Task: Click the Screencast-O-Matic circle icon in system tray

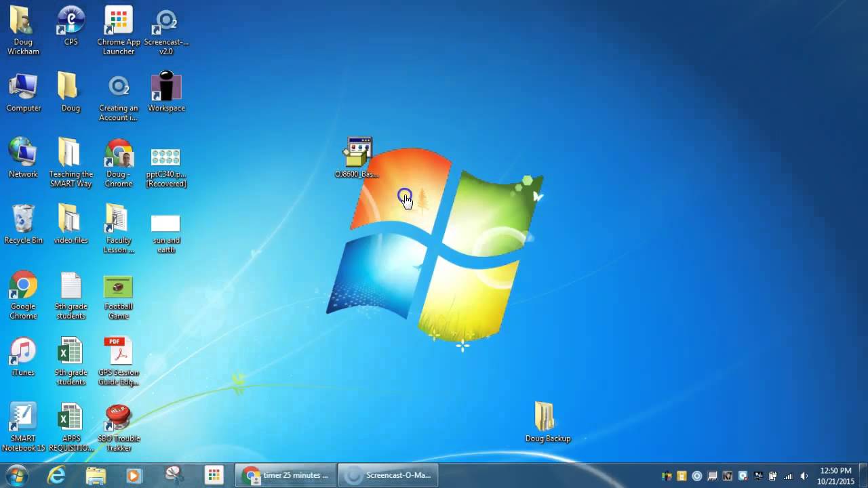Action: [696, 476]
